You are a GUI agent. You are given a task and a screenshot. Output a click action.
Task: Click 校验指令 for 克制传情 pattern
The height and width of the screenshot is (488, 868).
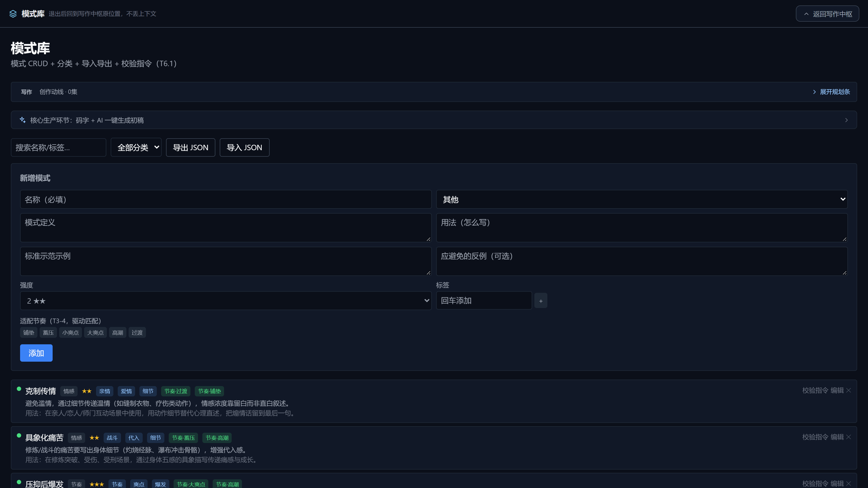tap(815, 390)
